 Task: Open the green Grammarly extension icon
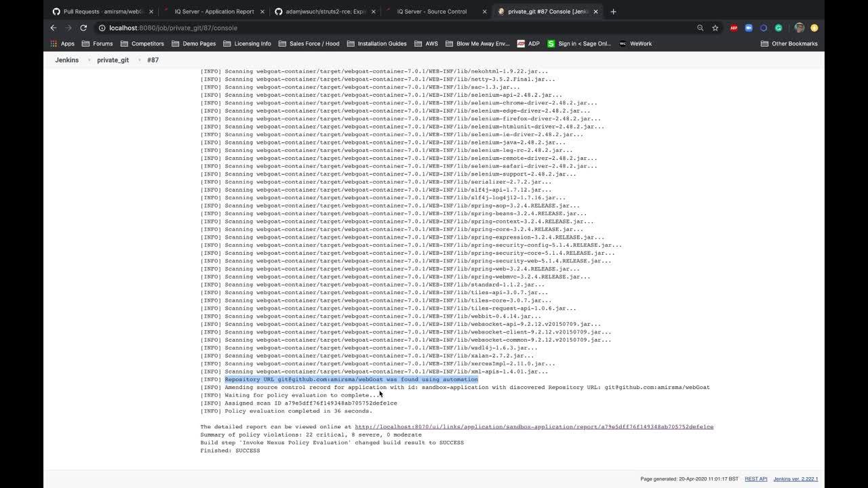coord(778,28)
